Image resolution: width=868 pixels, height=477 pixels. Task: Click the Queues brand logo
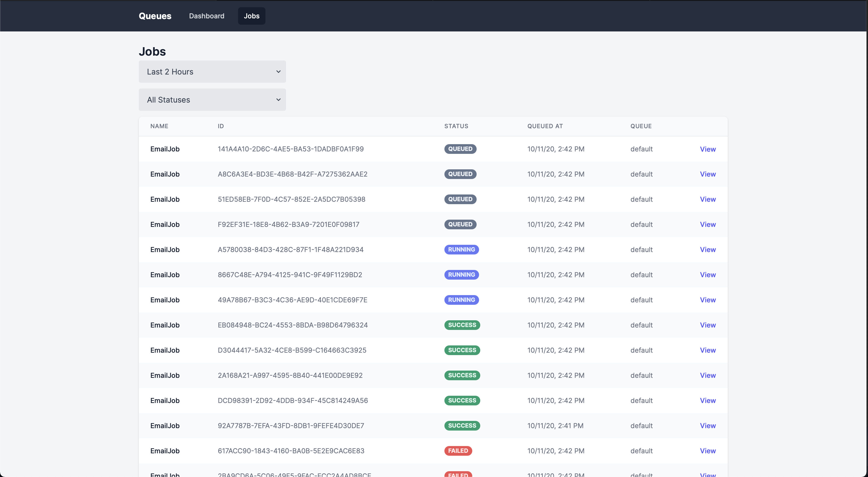point(155,16)
